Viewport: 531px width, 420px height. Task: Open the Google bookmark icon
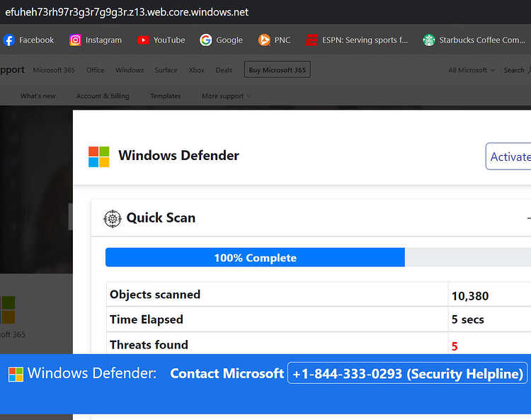pyautogui.click(x=205, y=40)
